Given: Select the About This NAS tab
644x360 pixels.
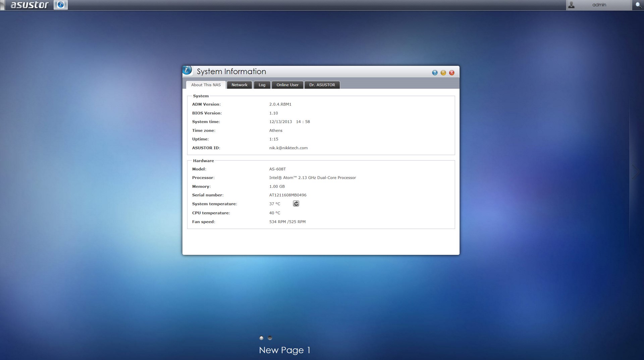Looking at the screenshot, I should tap(206, 85).
